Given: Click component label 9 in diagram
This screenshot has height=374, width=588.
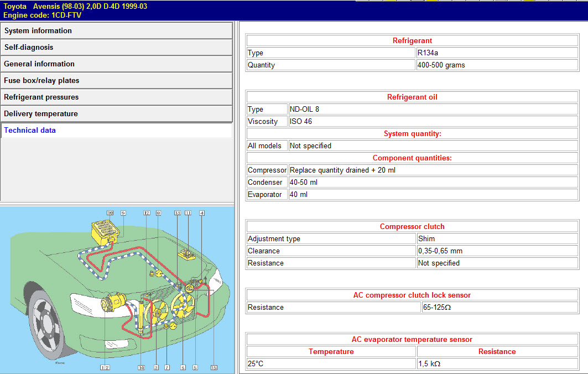Looking at the screenshot, I should tap(123, 213).
